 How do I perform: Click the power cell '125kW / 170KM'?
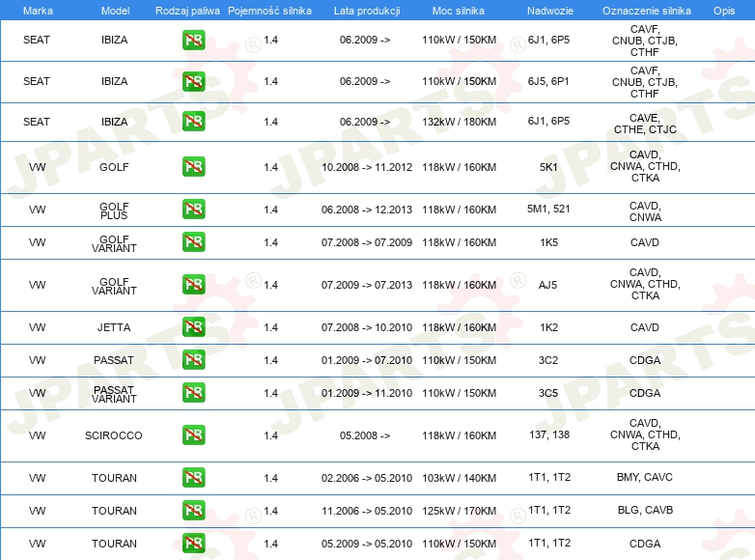pyautogui.click(x=459, y=511)
